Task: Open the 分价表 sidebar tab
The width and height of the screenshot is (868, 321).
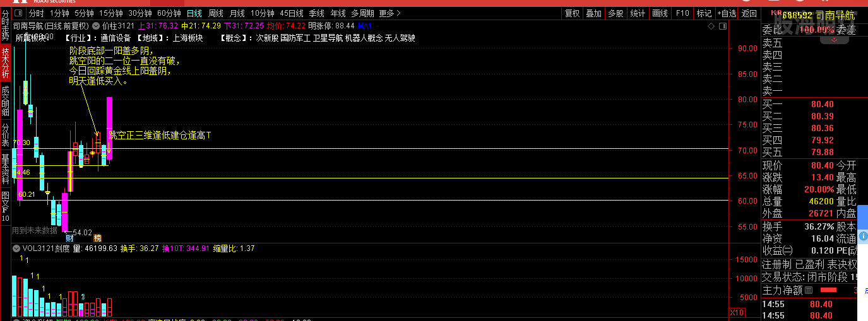Action: (5, 135)
